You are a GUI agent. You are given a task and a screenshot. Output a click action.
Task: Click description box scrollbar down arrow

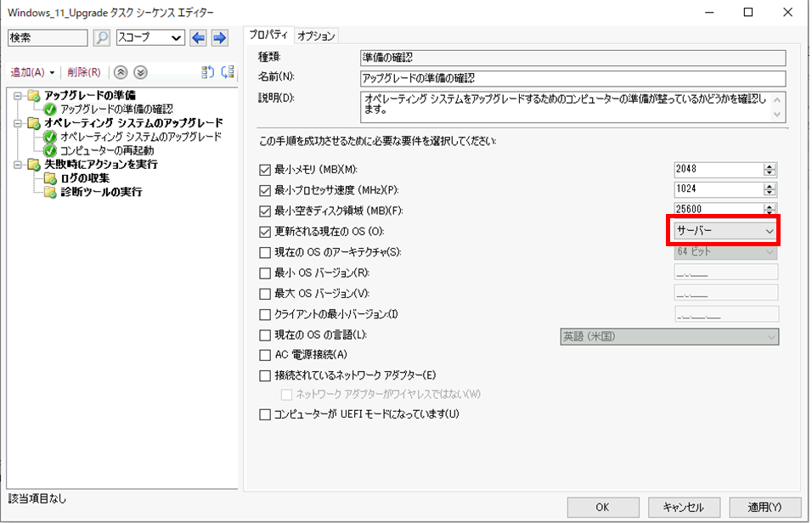point(777,115)
